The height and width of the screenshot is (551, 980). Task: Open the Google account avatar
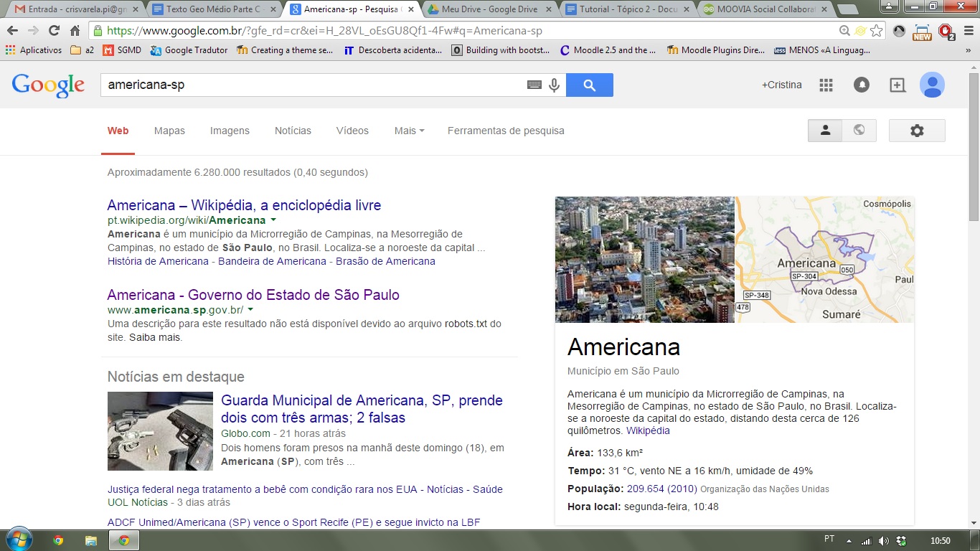pos(932,85)
